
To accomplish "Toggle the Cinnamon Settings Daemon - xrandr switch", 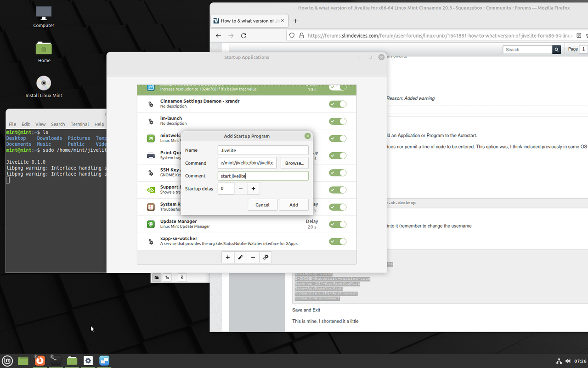I will [x=338, y=104].
